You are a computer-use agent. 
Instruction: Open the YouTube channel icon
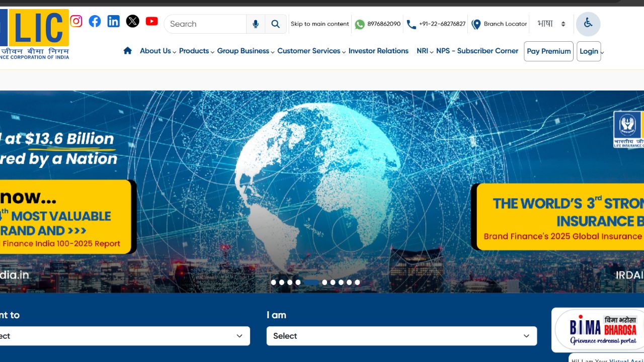pos(151,21)
